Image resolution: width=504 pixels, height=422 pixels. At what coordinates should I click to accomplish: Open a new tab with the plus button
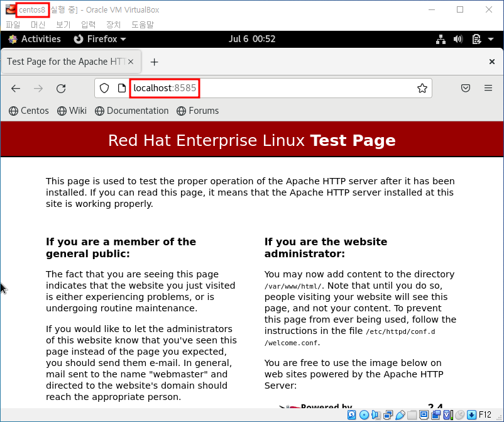pyautogui.click(x=155, y=62)
